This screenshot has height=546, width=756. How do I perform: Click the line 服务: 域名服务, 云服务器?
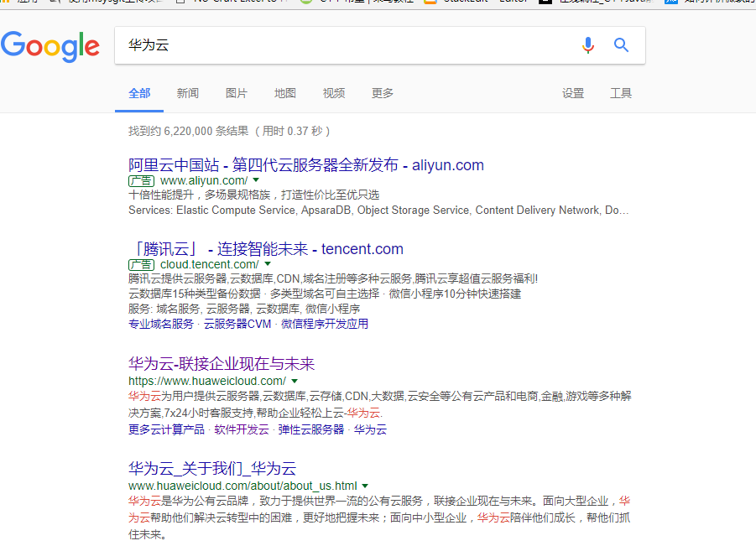coord(244,309)
